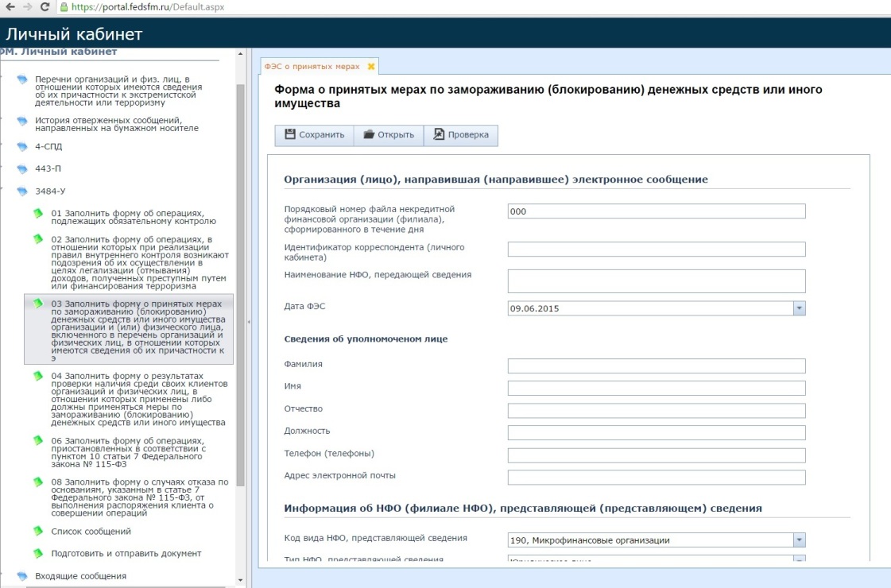The width and height of the screenshot is (891, 588).
Task: Click the portal.fedsfm.ru address bar URL
Action: click(x=148, y=7)
